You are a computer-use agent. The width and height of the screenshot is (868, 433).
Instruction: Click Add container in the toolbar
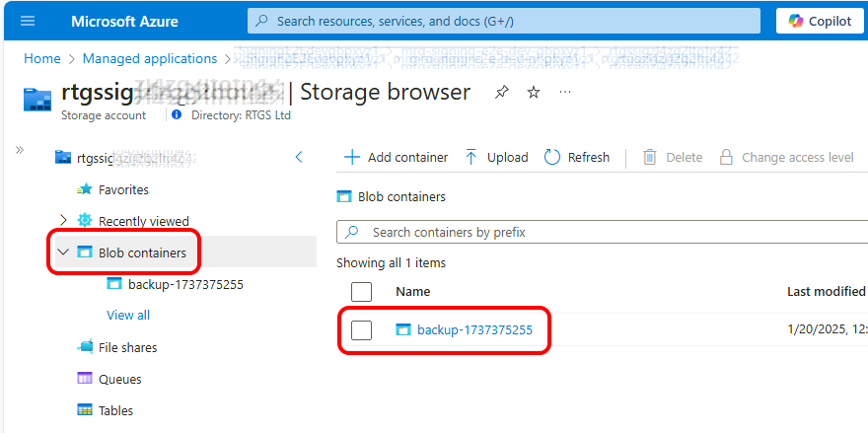point(396,157)
